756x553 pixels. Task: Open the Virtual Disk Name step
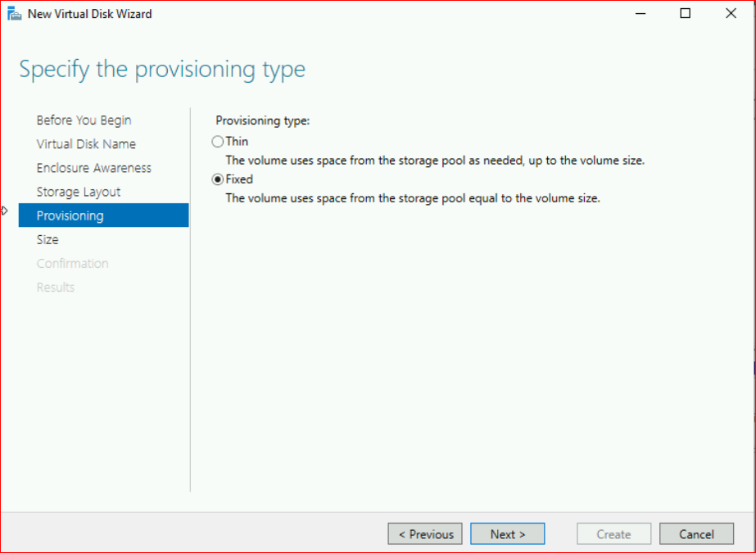click(x=86, y=144)
